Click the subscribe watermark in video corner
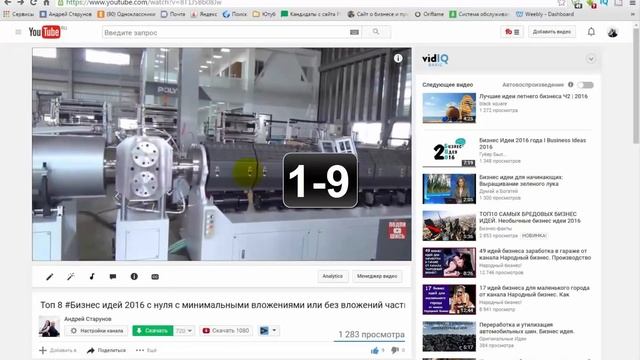The height and width of the screenshot is (360, 640). 397,231
